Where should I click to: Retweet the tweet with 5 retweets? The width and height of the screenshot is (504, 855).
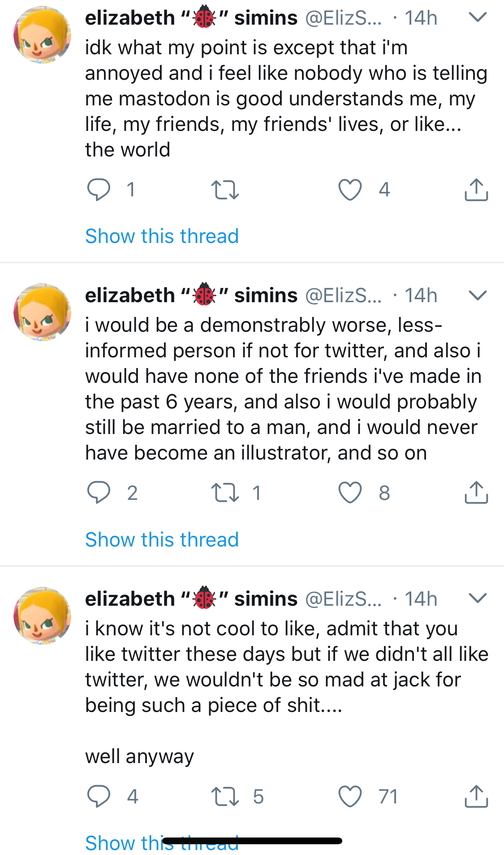pos(225,796)
